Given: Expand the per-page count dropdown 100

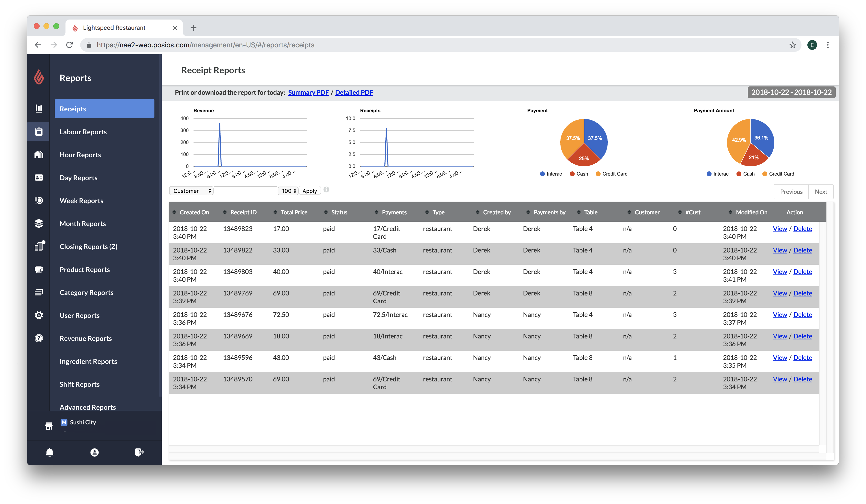Looking at the screenshot, I should (x=289, y=191).
